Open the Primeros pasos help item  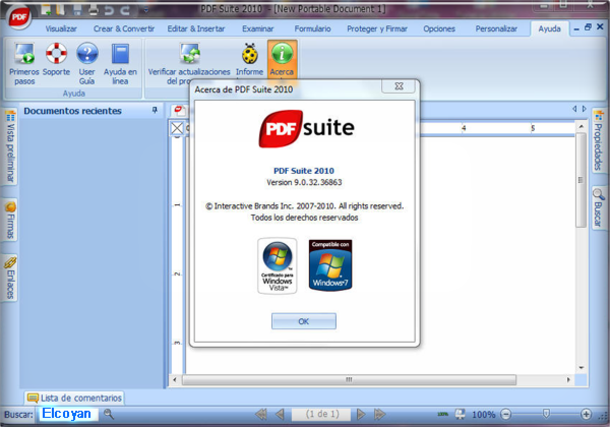[24, 63]
